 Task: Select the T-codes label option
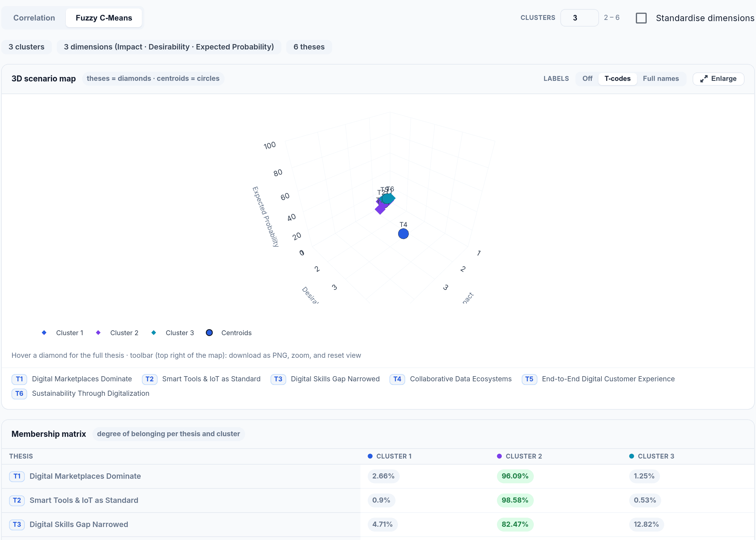click(617, 79)
